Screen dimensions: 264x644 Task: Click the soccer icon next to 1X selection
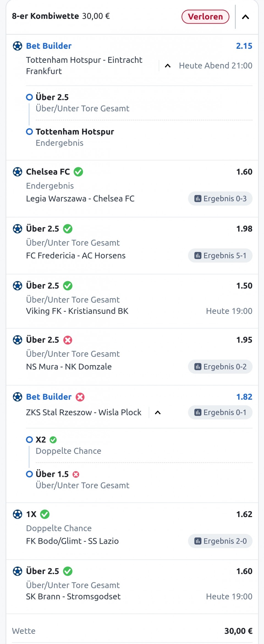(18, 514)
